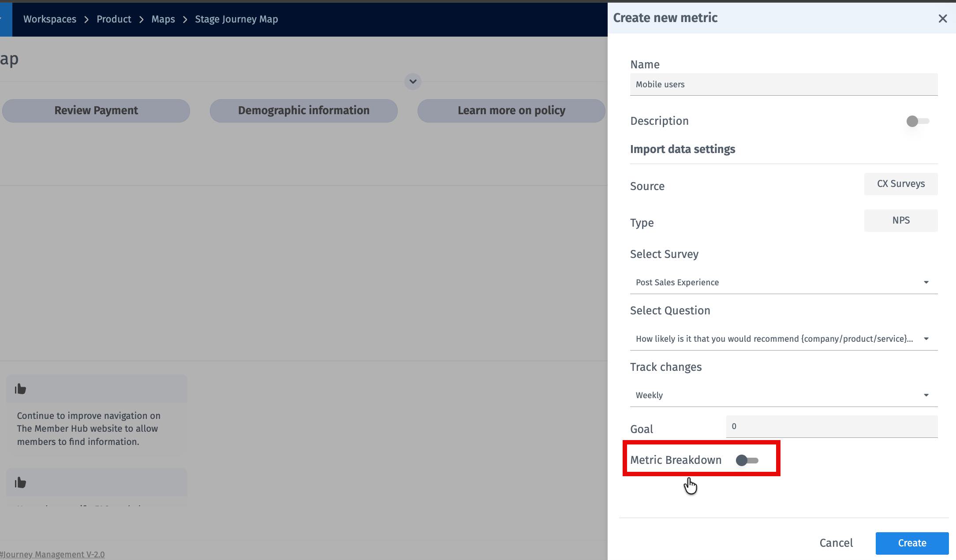Close the Create new metric panel
The width and height of the screenshot is (956, 560).
pos(943,19)
